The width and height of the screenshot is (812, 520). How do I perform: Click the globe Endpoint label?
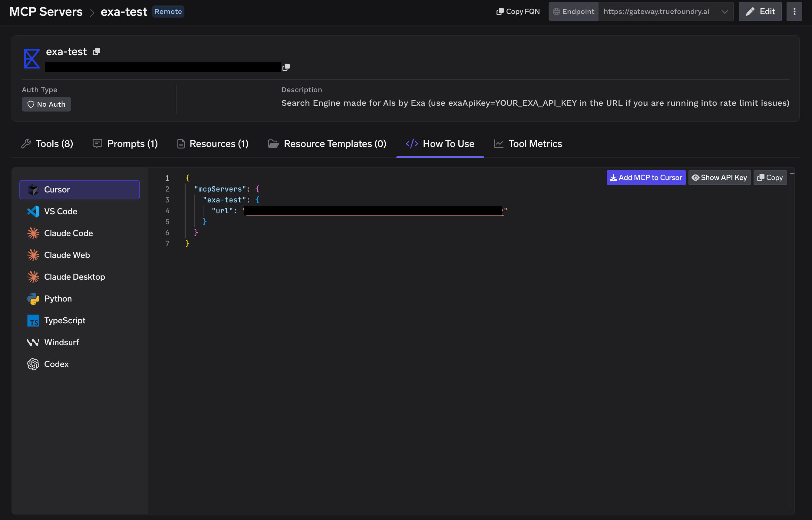(x=573, y=12)
